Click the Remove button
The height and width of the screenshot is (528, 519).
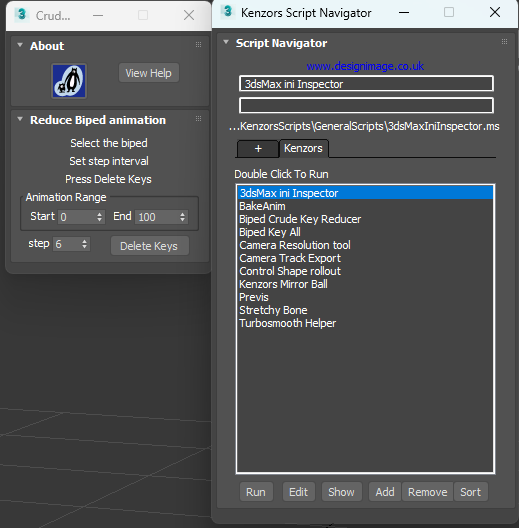(427, 492)
